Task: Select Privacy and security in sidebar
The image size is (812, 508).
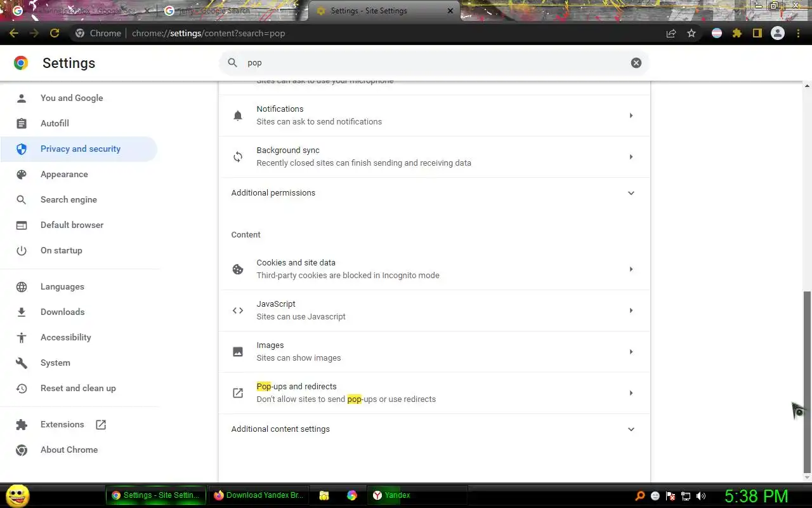Action: click(79, 149)
